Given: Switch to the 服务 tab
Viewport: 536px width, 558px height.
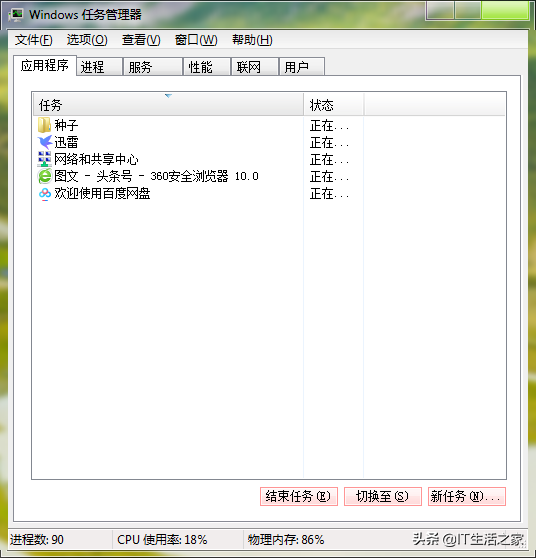Looking at the screenshot, I should click(x=153, y=67).
